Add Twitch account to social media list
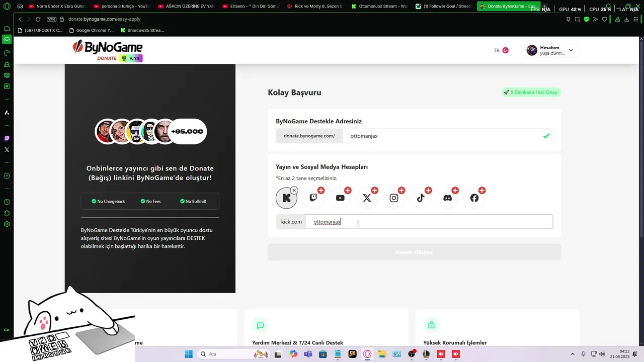Image resolution: width=644 pixels, height=362 pixels. [x=313, y=198]
